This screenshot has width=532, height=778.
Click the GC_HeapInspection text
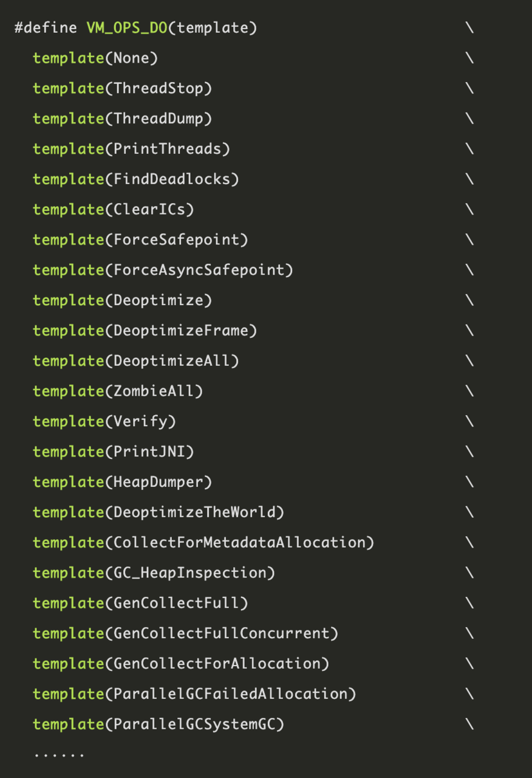189,573
